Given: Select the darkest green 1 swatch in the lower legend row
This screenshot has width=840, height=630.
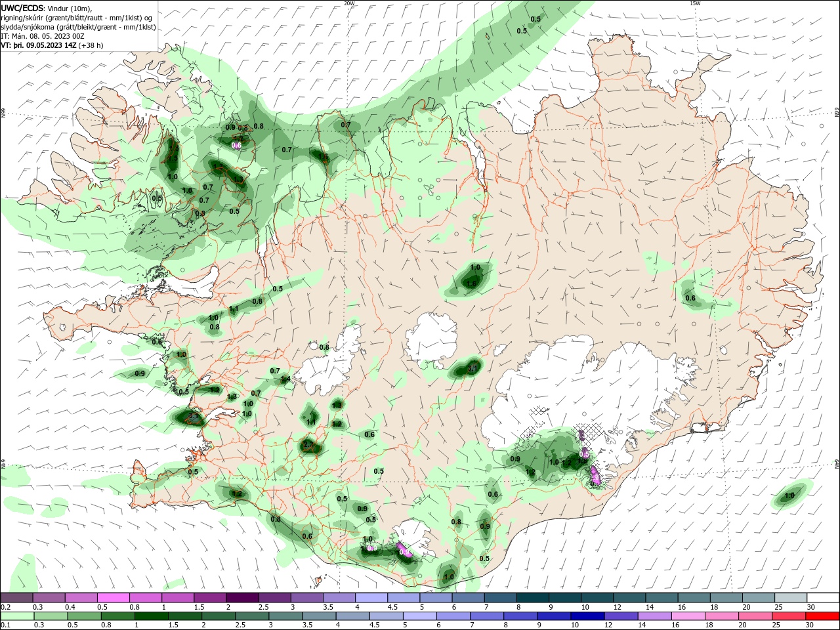Looking at the screenshot, I should (151, 616).
